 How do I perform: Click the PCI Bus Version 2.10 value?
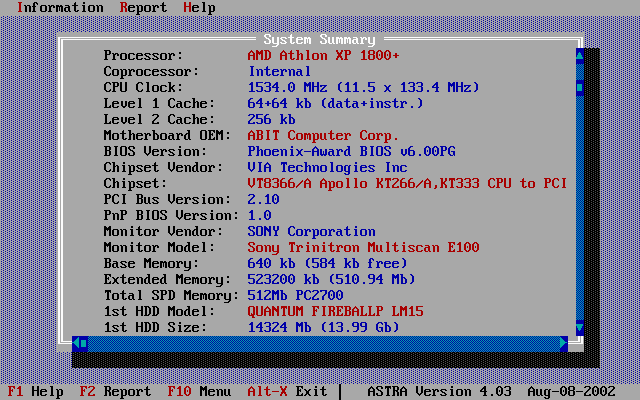pyautogui.click(x=263, y=200)
